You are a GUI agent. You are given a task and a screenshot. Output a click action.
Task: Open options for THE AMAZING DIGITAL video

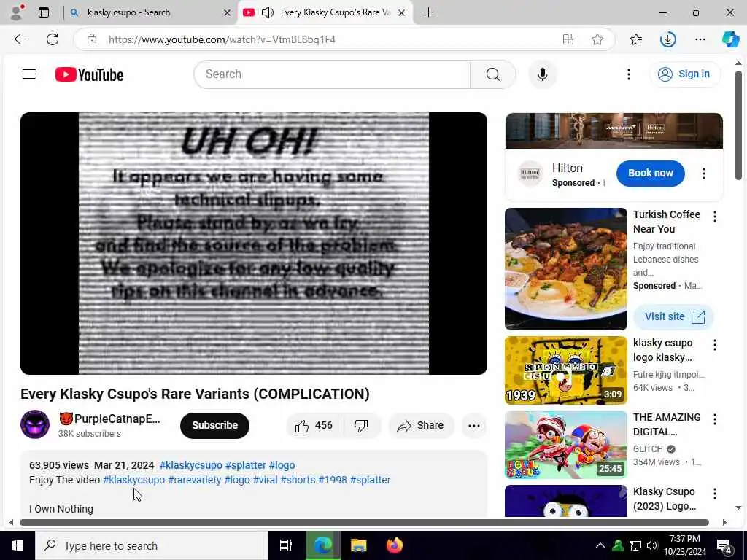coord(715,419)
